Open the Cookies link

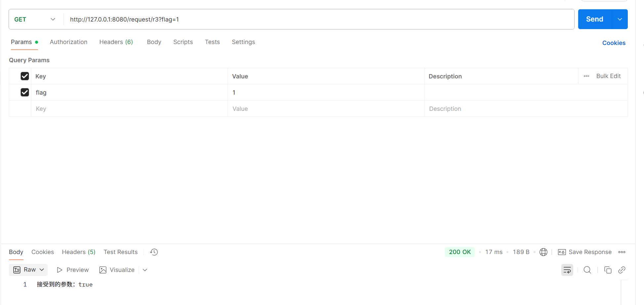click(614, 43)
